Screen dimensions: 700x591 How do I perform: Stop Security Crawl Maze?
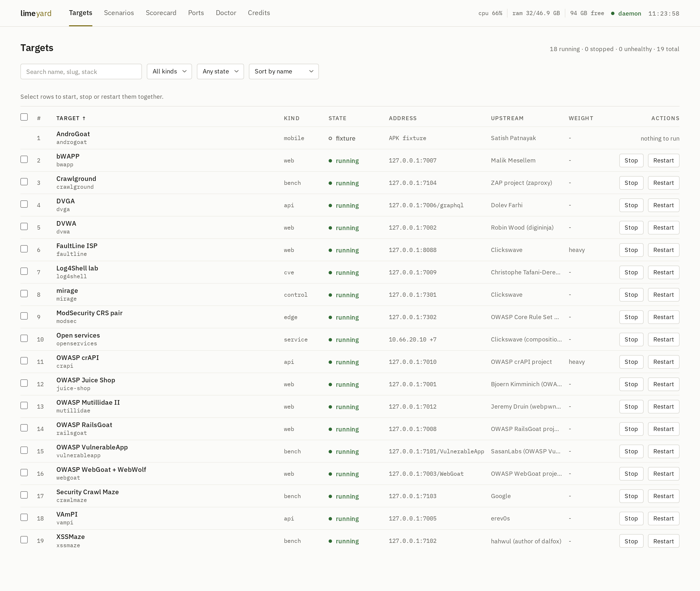[x=631, y=496]
